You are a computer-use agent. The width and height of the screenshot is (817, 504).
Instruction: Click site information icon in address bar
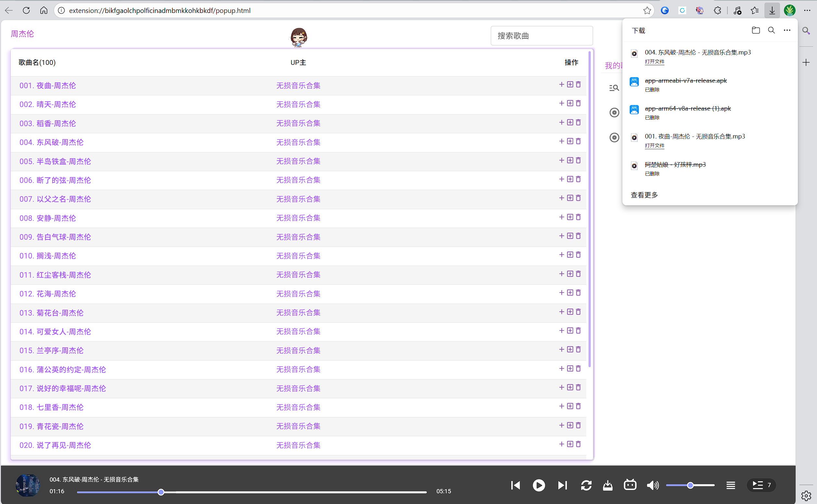61,10
